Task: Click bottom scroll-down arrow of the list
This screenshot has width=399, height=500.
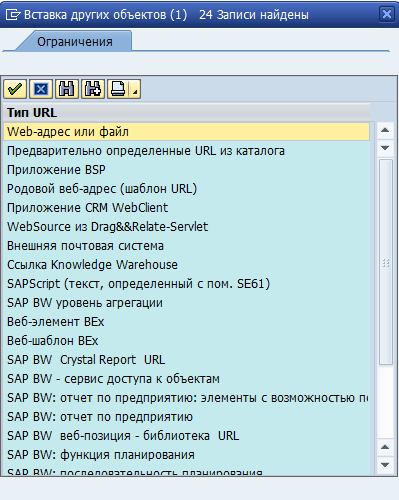Action: pos(385,465)
